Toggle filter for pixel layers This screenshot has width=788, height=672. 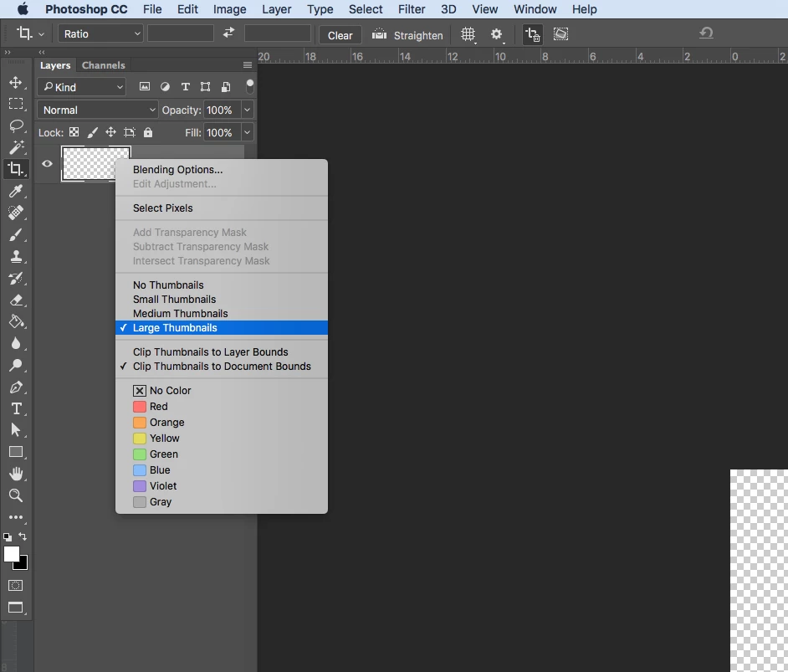(x=145, y=86)
